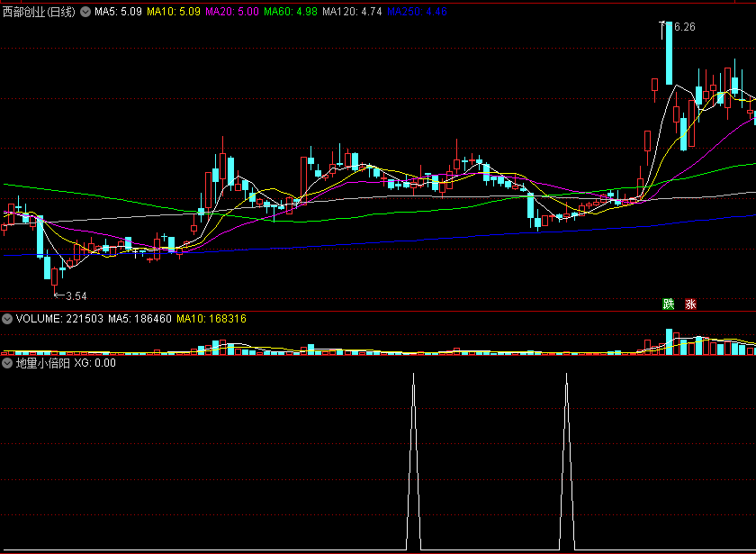Viewport: 756px width, 554px height.
Task: Click the XG: 0.00 value
Action: pyautogui.click(x=95, y=363)
